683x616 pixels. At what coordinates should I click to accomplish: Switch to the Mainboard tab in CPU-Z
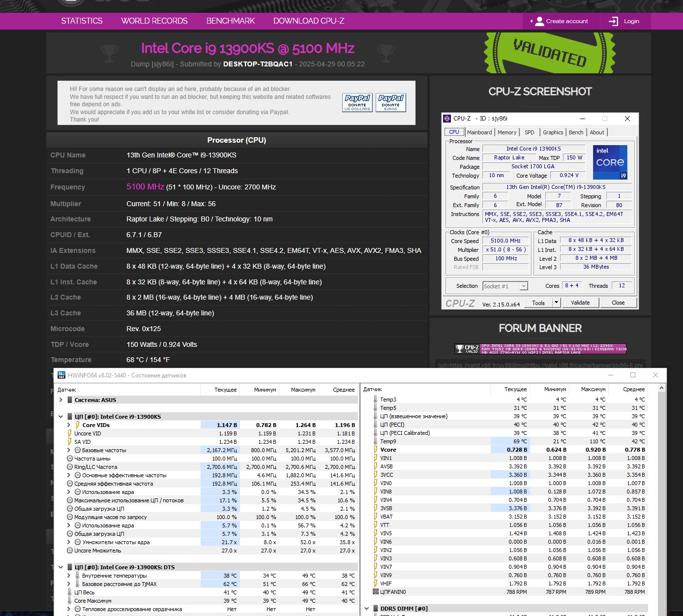[x=479, y=132]
